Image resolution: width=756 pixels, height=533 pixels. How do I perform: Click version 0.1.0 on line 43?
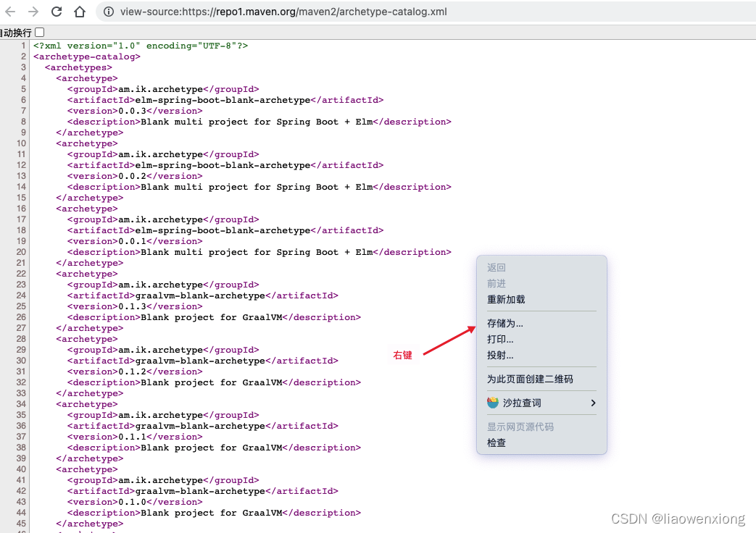click(x=135, y=502)
